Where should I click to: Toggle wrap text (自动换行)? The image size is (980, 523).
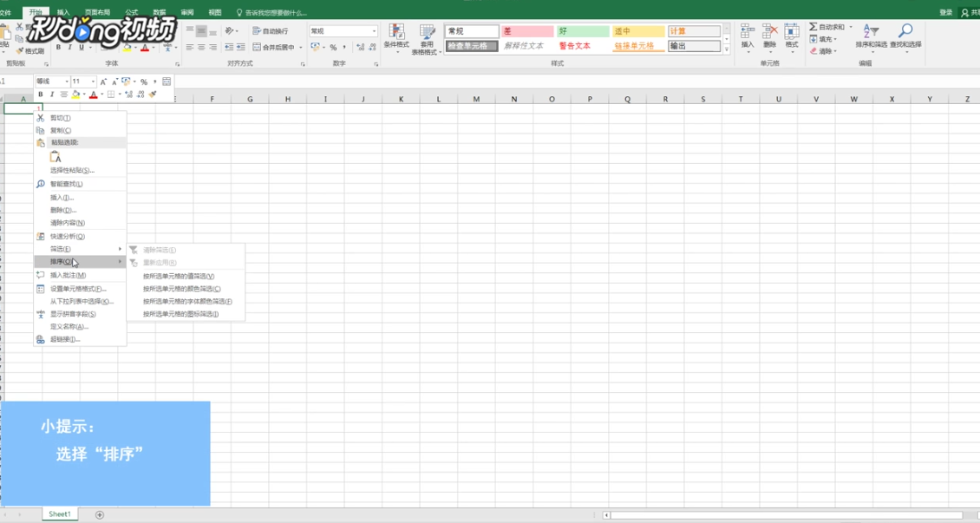pos(271,31)
